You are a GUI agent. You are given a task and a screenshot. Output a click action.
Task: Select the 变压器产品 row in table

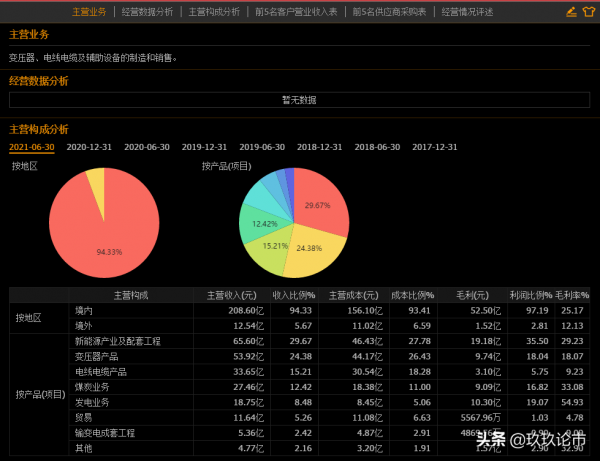tap(97, 355)
